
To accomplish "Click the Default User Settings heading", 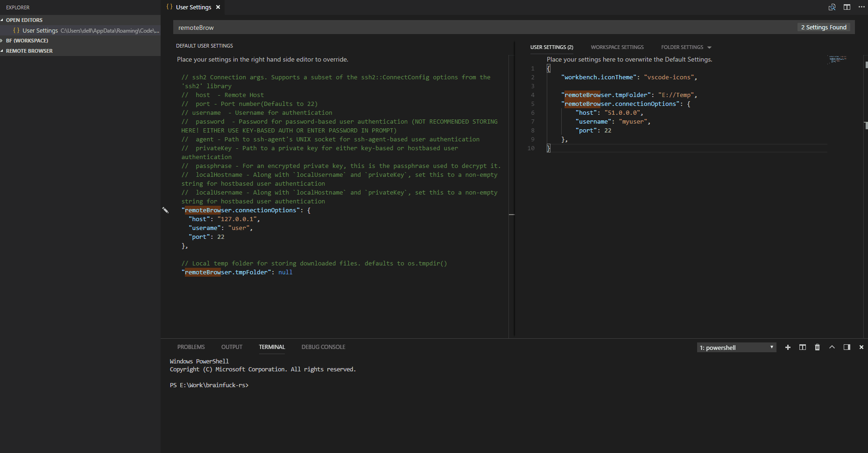I will [204, 46].
